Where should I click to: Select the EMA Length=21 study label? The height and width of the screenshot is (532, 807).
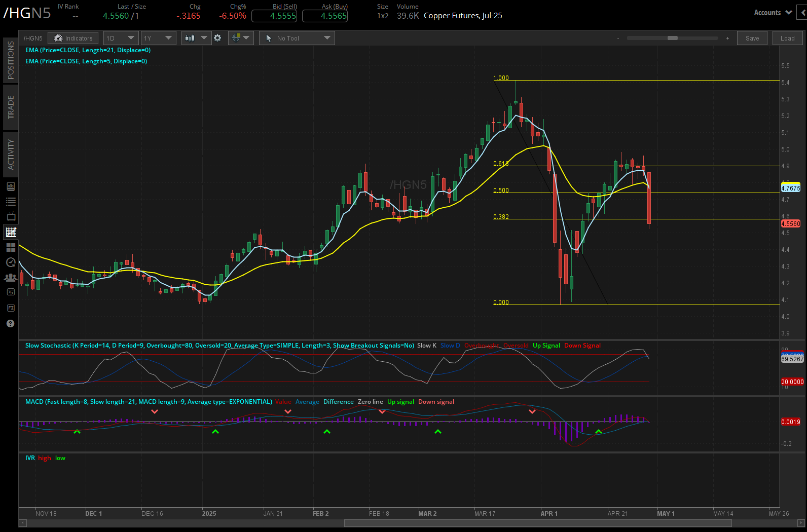(88, 50)
